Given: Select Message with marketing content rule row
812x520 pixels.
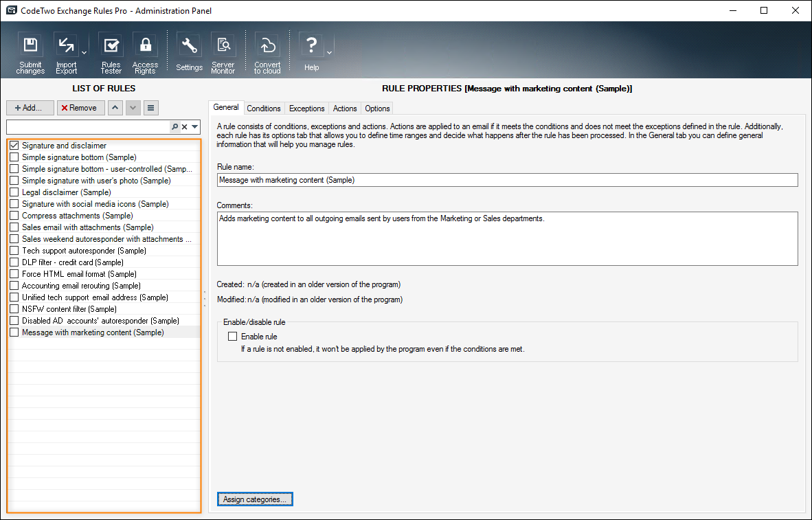Looking at the screenshot, I should [104, 332].
